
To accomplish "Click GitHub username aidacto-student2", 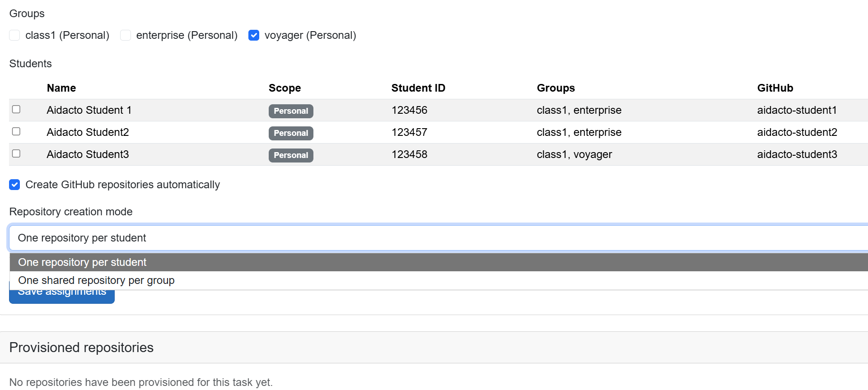I will [797, 132].
